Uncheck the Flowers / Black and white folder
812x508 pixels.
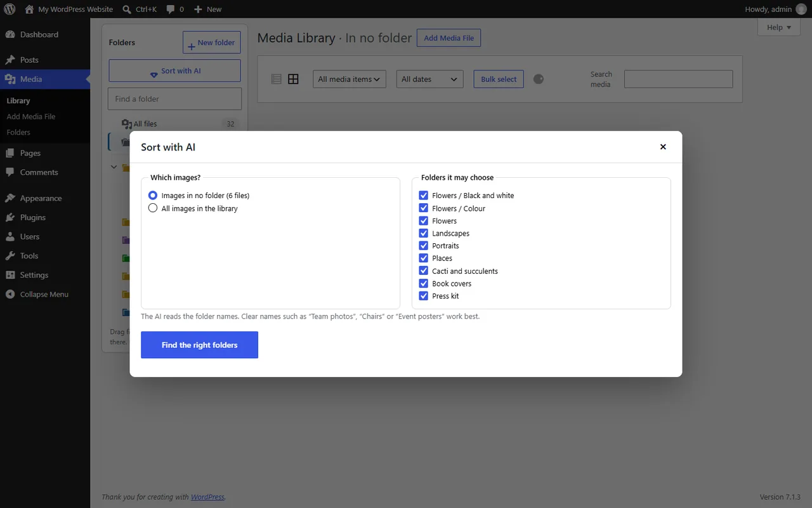(424, 195)
